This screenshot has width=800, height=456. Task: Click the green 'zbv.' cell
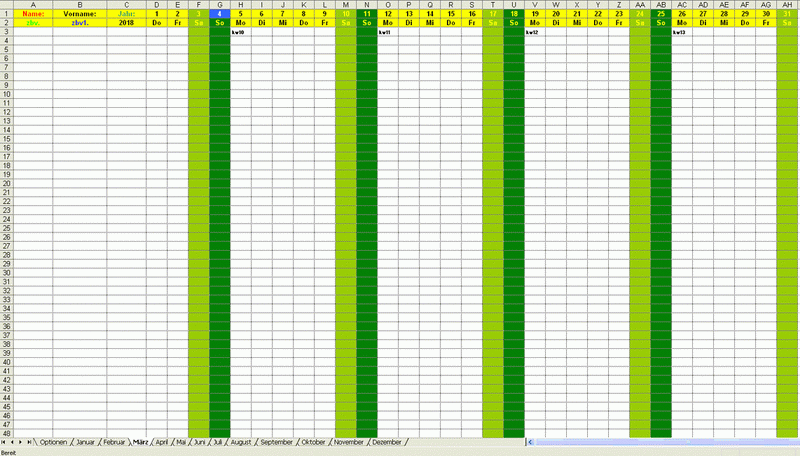pos(33,23)
